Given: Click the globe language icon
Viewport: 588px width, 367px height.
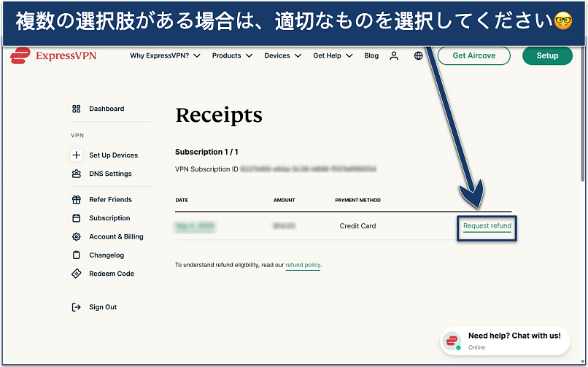Looking at the screenshot, I should pyautogui.click(x=418, y=55).
